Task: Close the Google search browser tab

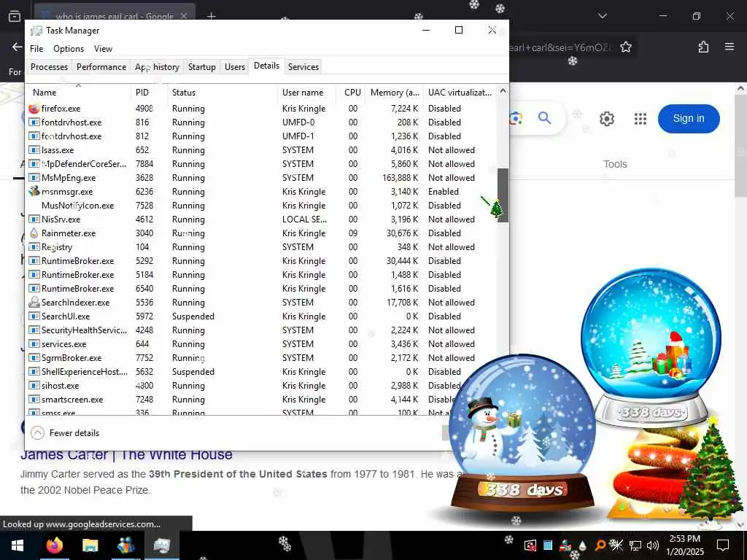Action: [x=183, y=16]
